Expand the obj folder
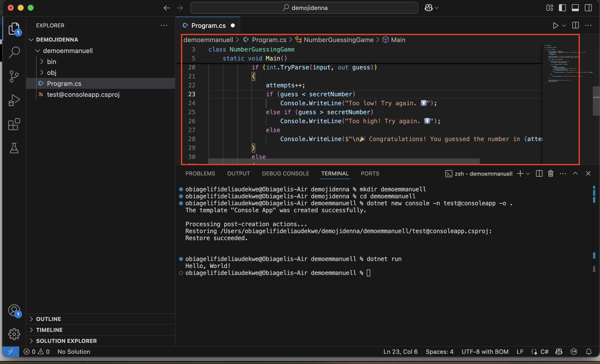Viewport: 600px width, 364px height. 42,73
